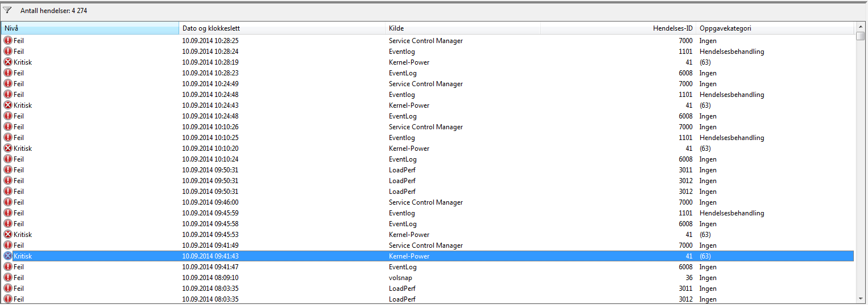
Task: Select the Kernel-Power source at 10:28:19
Action: point(409,62)
